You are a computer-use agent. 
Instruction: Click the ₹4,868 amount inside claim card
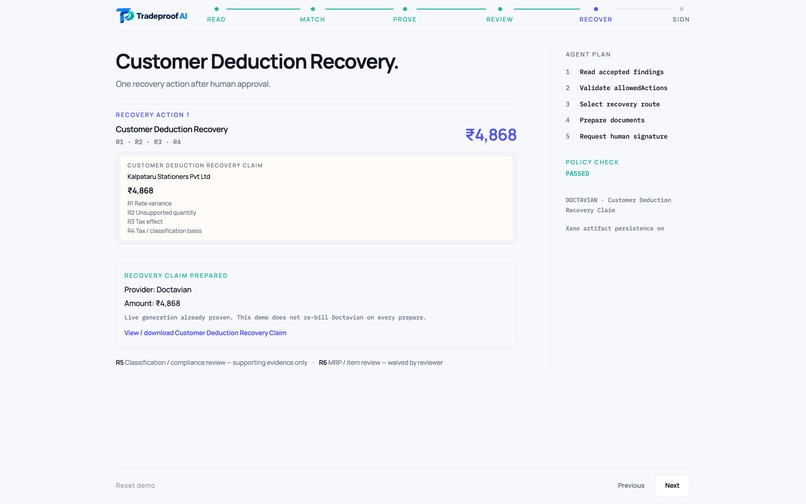tap(140, 191)
